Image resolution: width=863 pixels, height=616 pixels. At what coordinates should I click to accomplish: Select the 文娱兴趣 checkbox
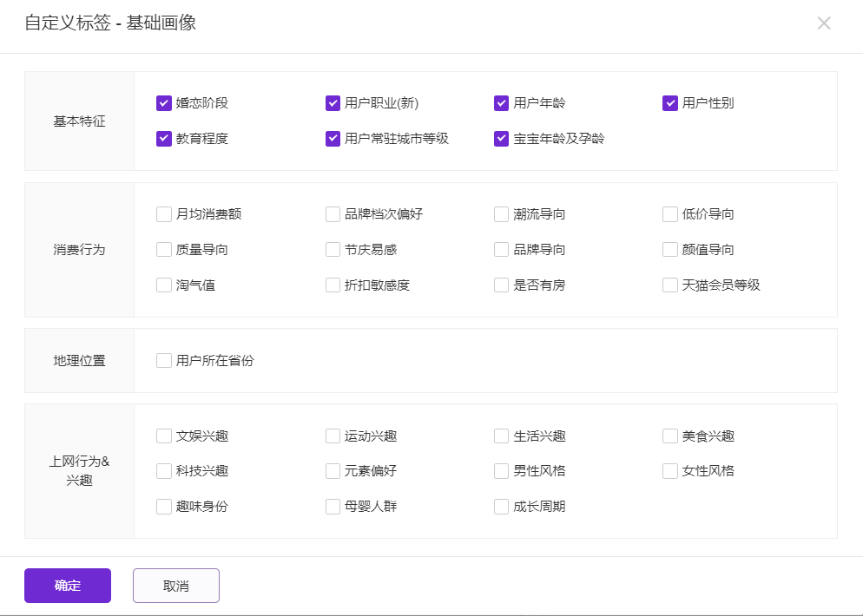click(x=164, y=436)
